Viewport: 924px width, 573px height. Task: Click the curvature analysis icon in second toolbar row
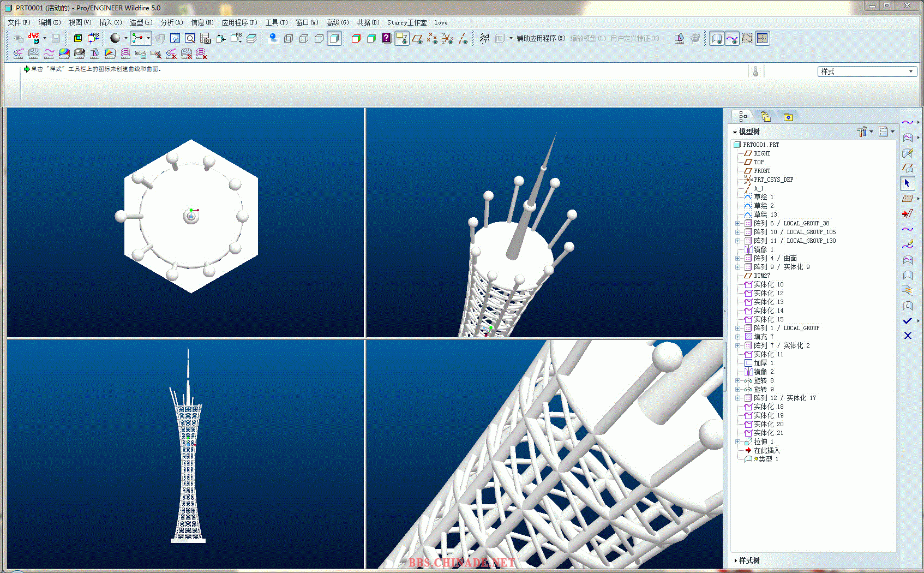(x=19, y=53)
